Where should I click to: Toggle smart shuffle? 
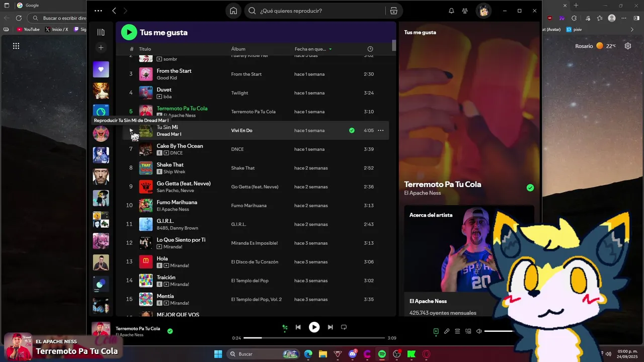coord(285,327)
